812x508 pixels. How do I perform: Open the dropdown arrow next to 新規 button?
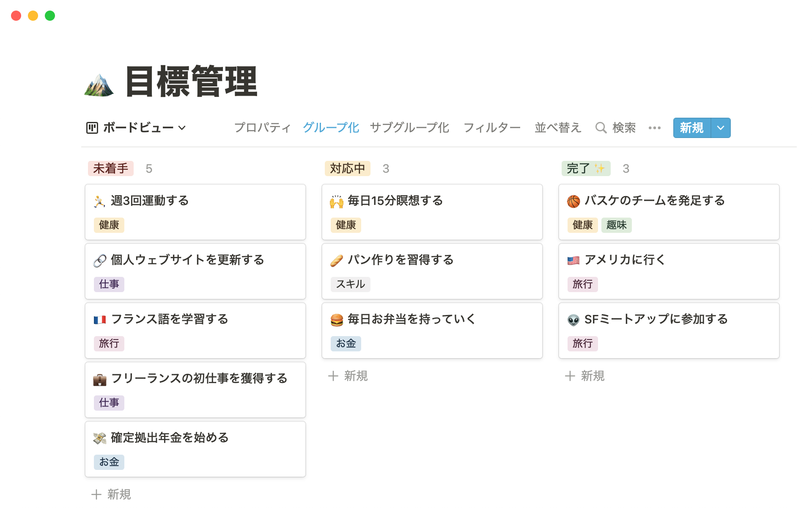point(721,127)
